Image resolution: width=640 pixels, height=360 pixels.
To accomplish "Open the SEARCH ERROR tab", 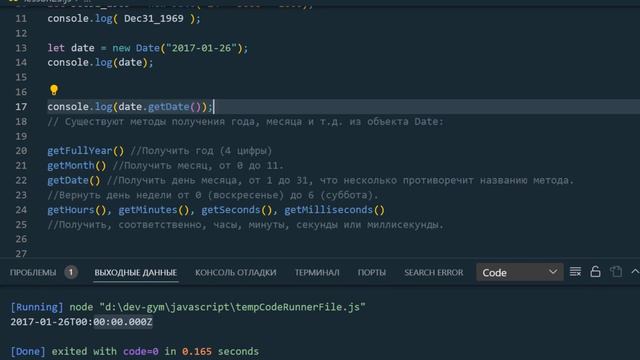I will click(x=433, y=273).
